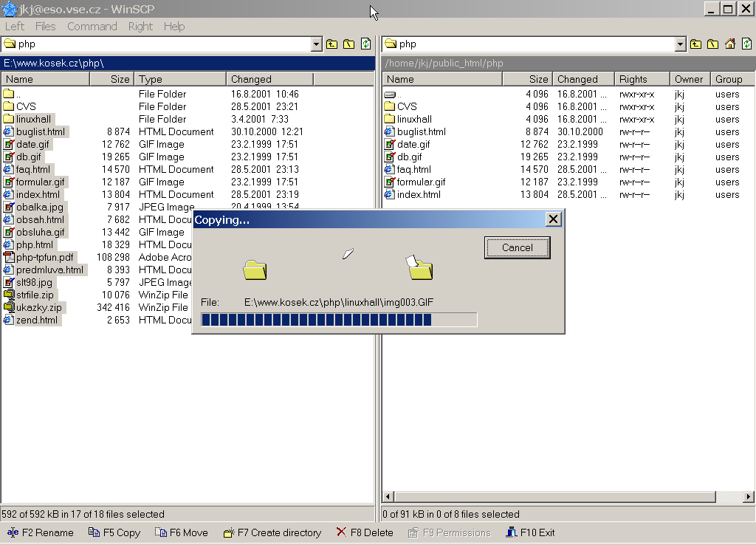The height and width of the screenshot is (545, 756).
Task: Click right panel path /home/jkj/public_html/php
Action: (x=444, y=64)
